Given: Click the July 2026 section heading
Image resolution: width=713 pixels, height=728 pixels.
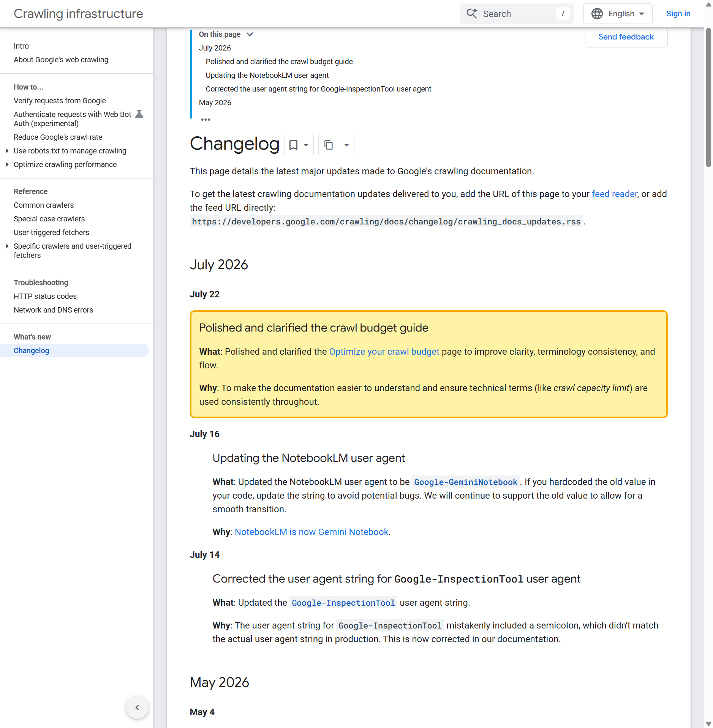Looking at the screenshot, I should coord(219,265).
